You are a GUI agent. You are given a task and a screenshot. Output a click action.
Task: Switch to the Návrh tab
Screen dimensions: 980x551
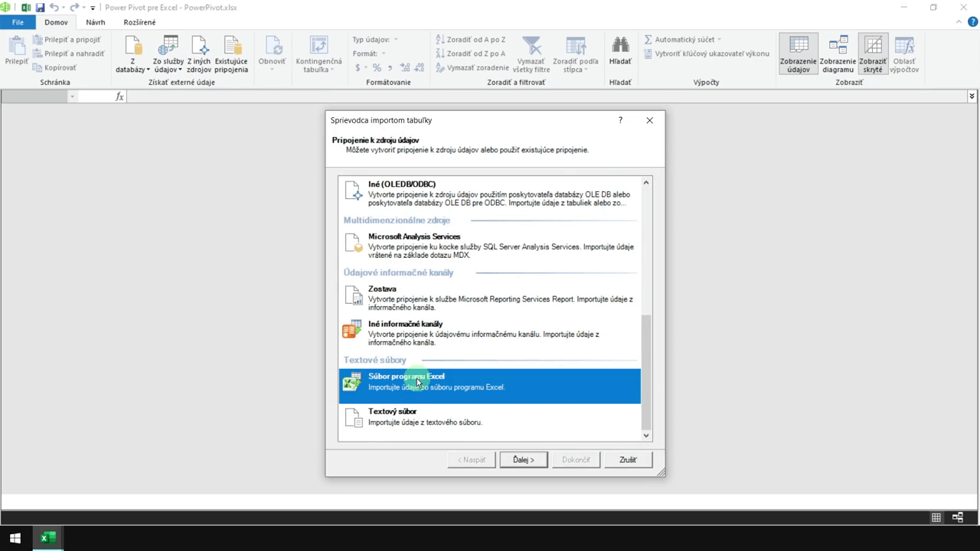96,22
